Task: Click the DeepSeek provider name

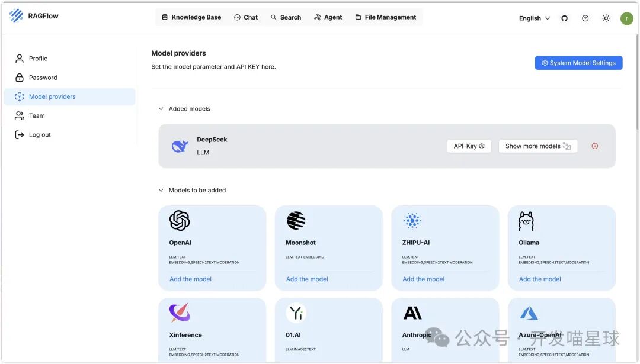Action: pos(212,140)
